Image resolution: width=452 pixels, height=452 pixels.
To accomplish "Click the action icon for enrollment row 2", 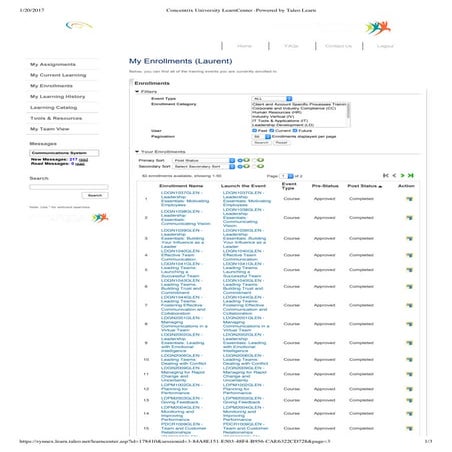I will (x=409, y=218).
